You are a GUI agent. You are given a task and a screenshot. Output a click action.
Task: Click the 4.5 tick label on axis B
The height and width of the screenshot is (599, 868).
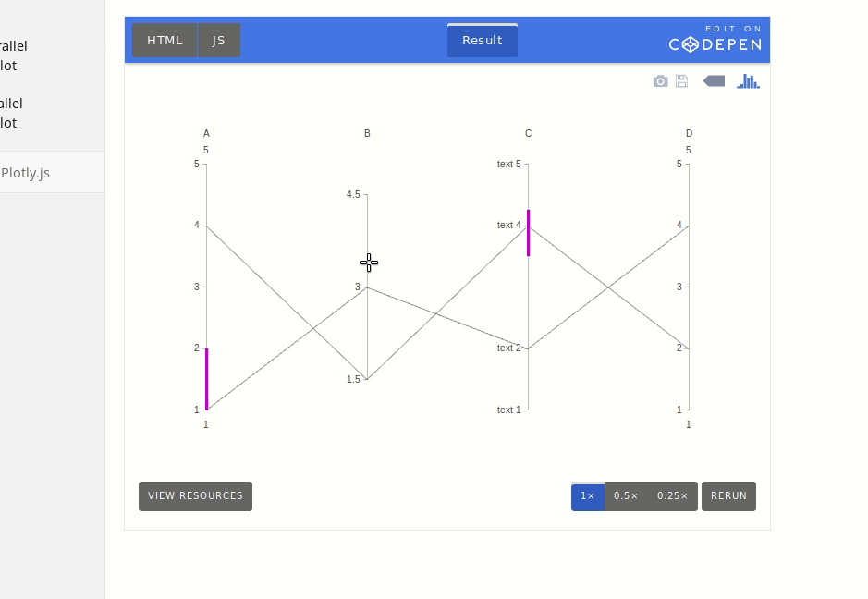(x=352, y=195)
